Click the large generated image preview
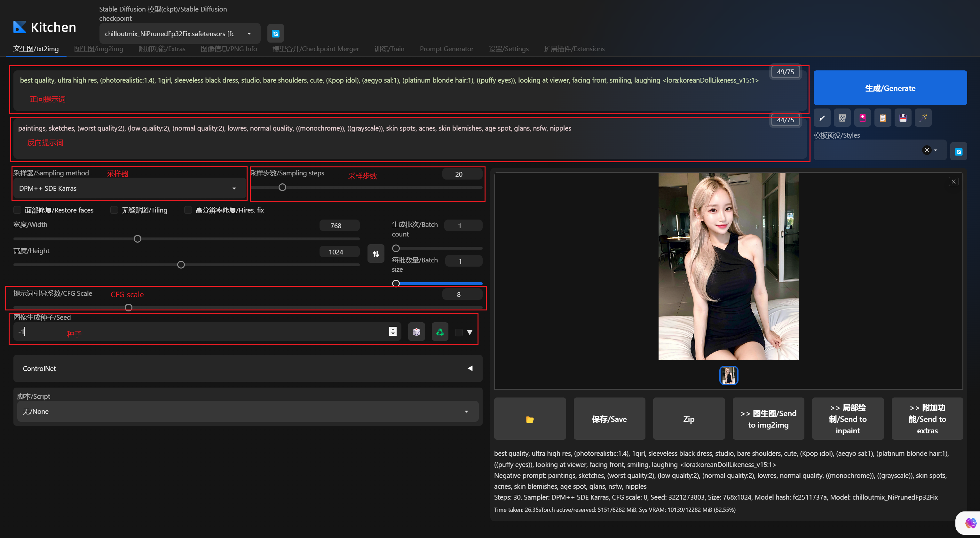 click(x=728, y=266)
